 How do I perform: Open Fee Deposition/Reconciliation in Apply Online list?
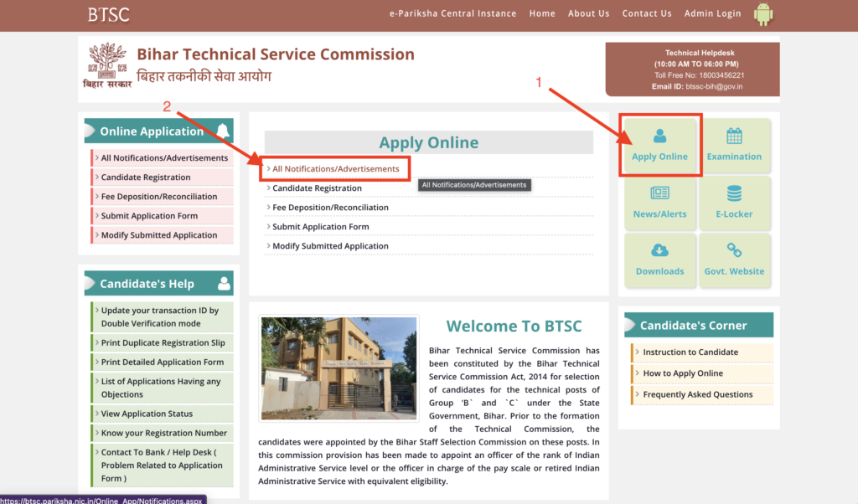coord(330,208)
